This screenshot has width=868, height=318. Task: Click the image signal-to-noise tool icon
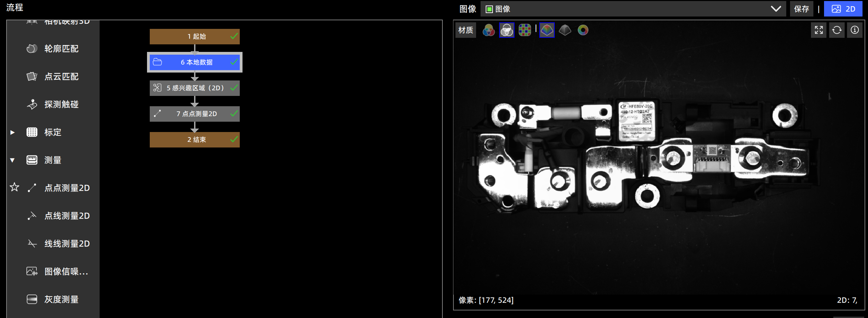32,272
